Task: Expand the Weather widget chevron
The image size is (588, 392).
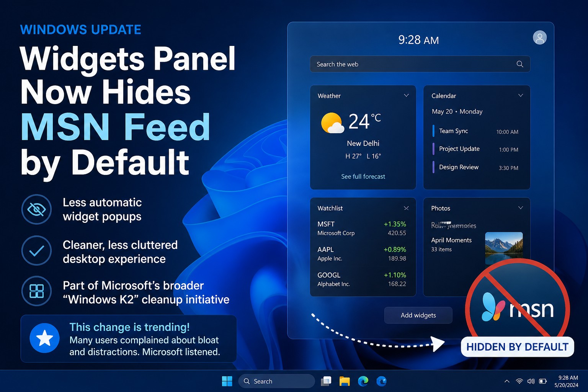Action: (407, 95)
